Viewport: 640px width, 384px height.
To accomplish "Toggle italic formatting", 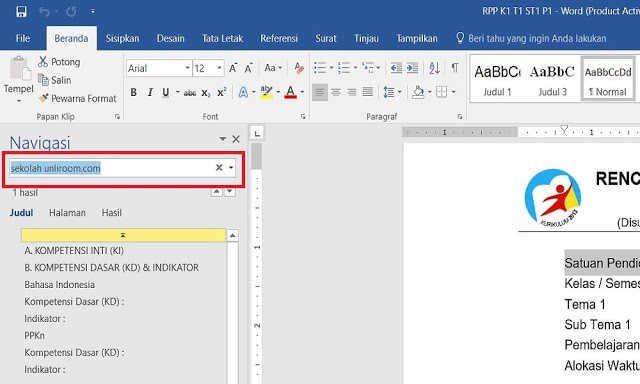I will pyautogui.click(x=150, y=92).
